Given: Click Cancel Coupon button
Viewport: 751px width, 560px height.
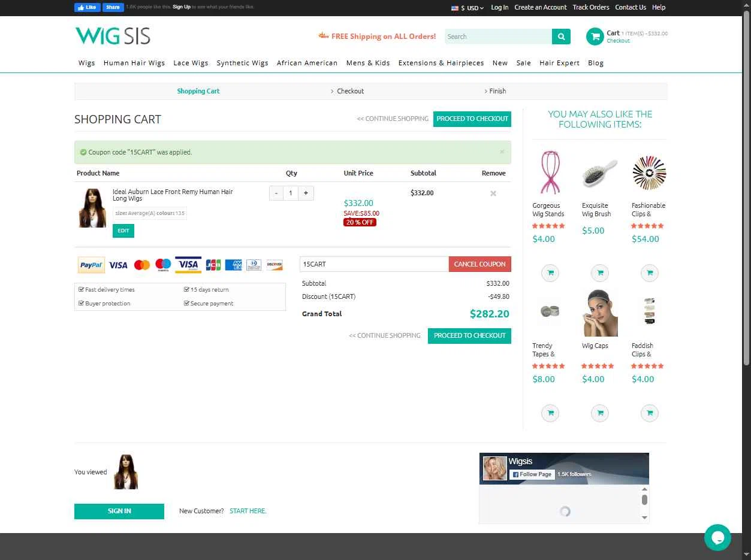Looking at the screenshot, I should (479, 264).
